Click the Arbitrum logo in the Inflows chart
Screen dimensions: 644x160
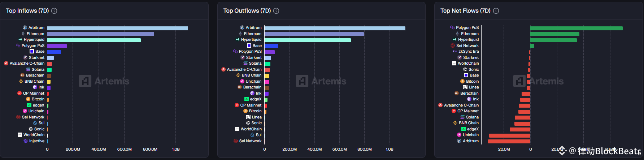pos(25,27)
